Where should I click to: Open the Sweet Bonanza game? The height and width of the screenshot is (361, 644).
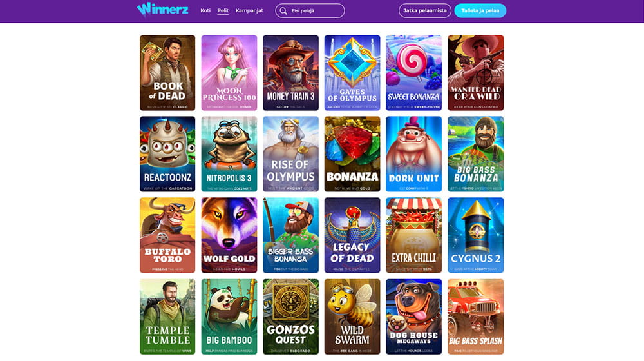point(414,73)
